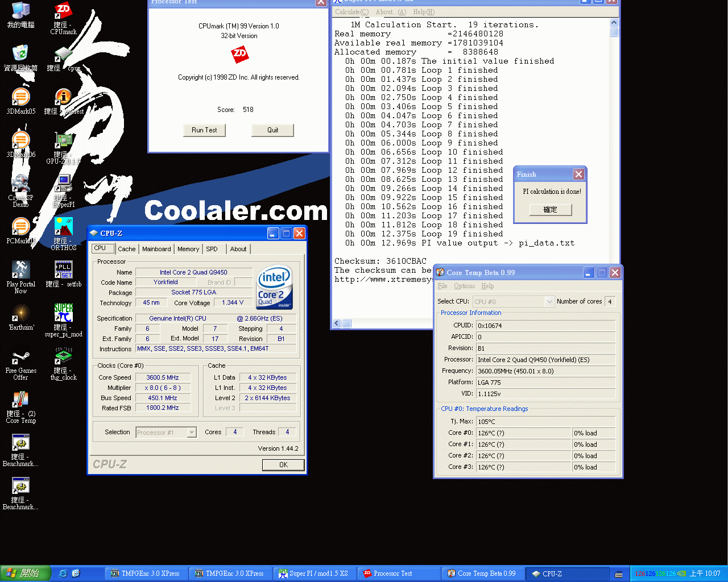
Task: Open the File menu in Core Temp
Action: (442, 286)
